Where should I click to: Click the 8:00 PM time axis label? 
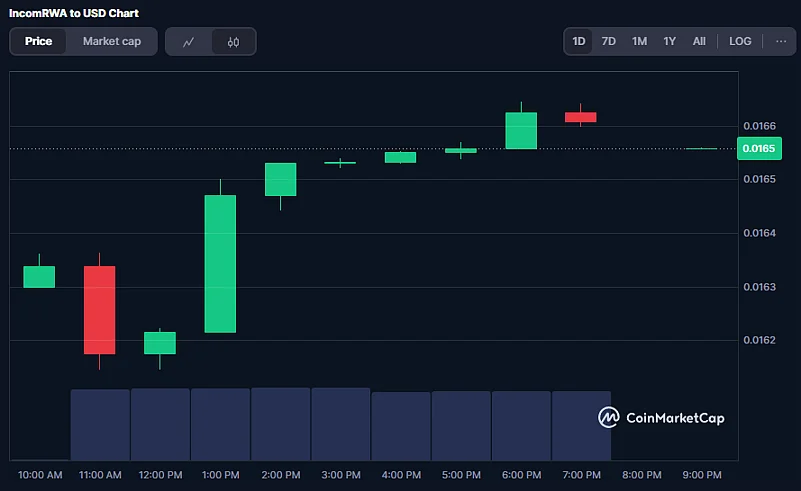642,475
